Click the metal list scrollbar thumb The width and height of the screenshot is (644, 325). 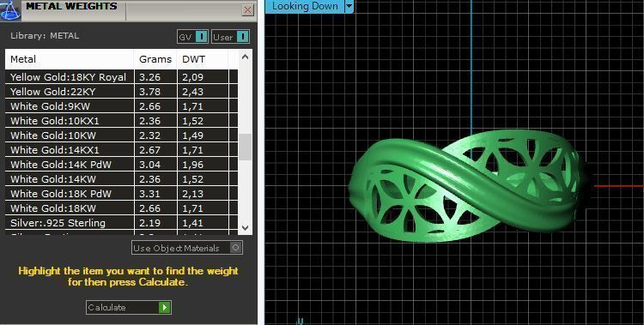[x=246, y=147]
